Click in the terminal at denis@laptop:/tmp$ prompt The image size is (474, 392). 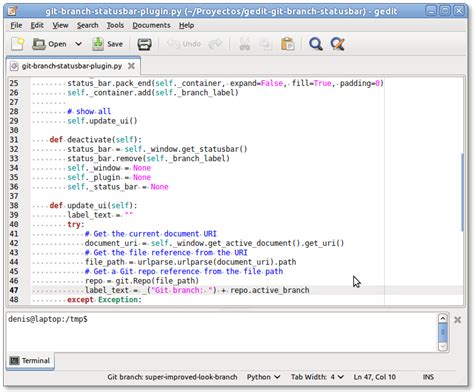[48, 319]
